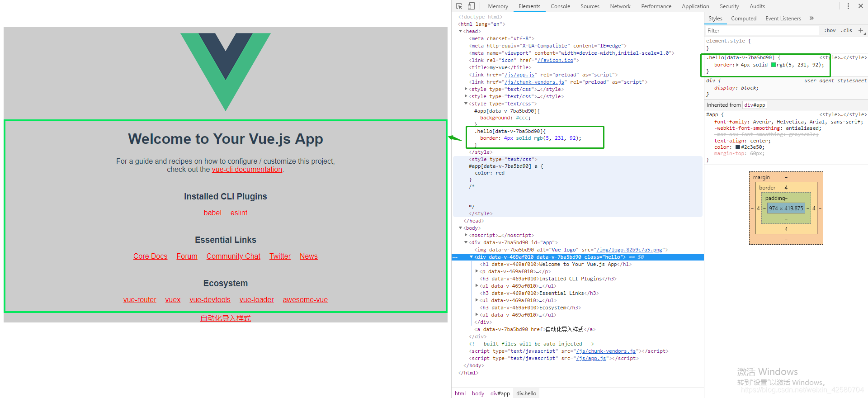The width and height of the screenshot is (868, 398).
Task: Open the Security tab
Action: click(x=729, y=6)
